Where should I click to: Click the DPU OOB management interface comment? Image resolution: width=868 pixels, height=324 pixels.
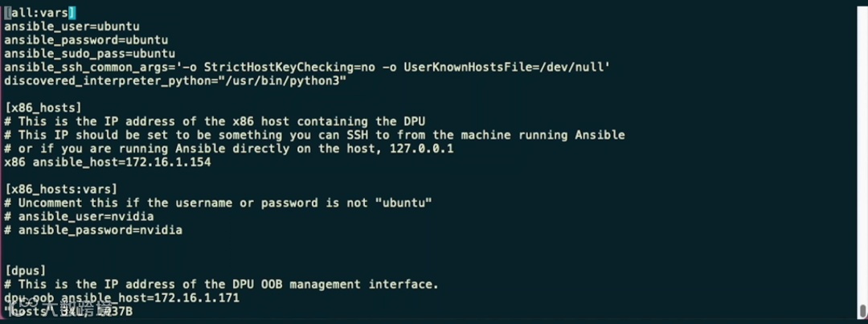pos(221,284)
